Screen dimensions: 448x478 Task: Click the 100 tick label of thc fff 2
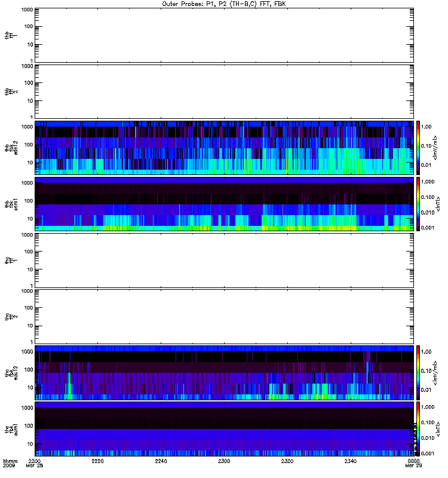tap(29, 308)
